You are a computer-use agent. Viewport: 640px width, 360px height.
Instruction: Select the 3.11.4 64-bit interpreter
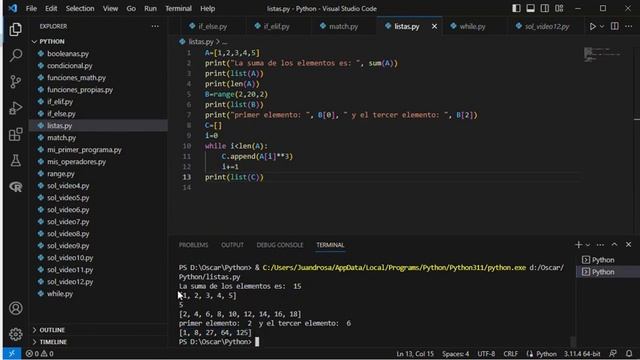tap(582, 353)
